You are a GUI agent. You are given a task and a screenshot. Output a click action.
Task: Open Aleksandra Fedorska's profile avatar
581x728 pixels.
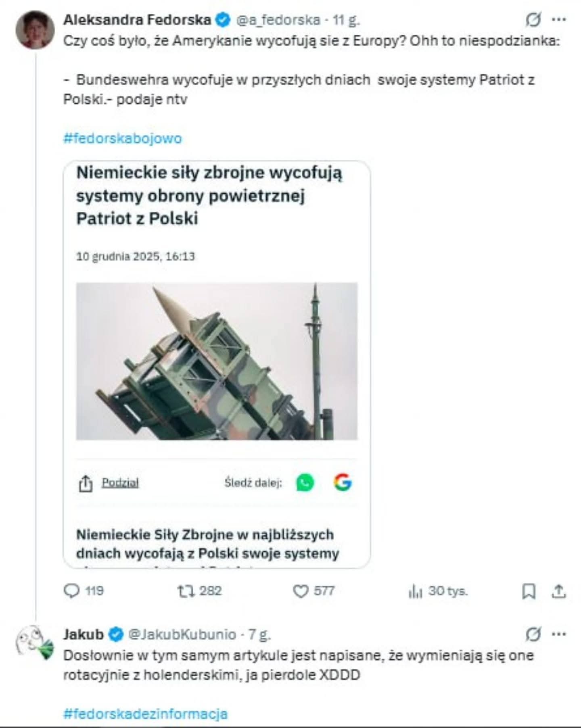(x=35, y=30)
